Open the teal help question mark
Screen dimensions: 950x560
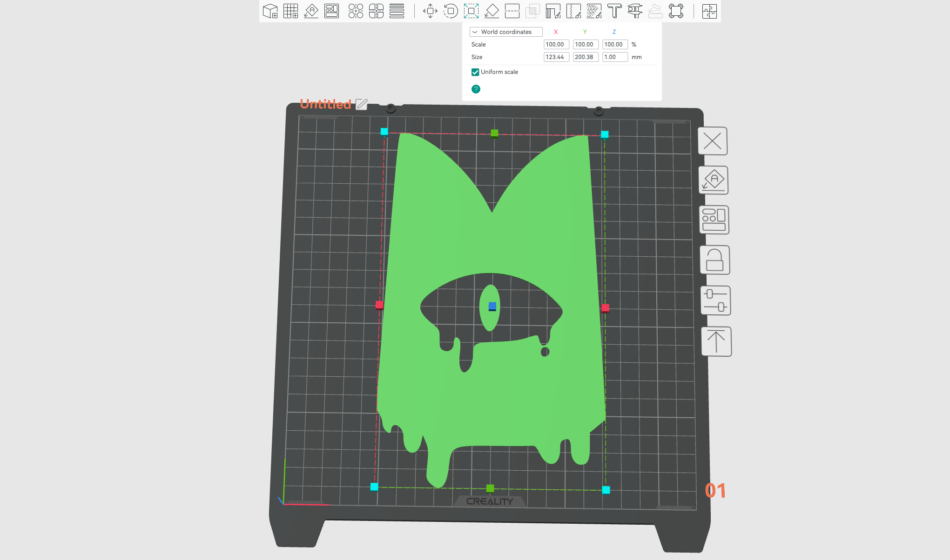[x=476, y=89]
